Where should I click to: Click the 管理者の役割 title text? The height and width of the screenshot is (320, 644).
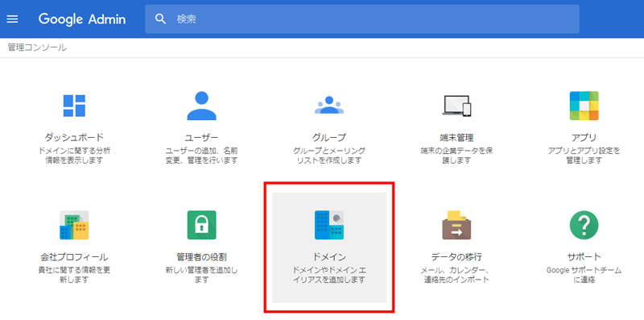[202, 257]
